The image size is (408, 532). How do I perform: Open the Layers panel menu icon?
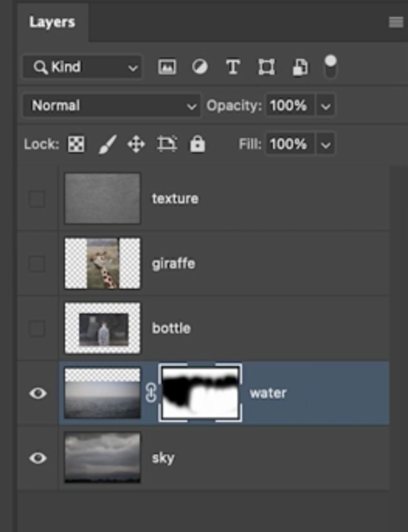(x=396, y=22)
